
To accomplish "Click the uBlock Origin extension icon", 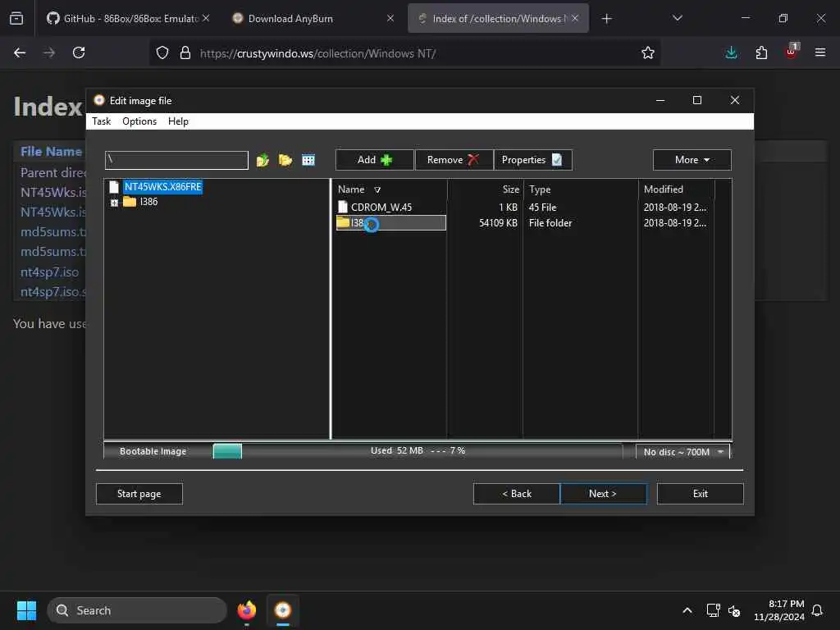I will click(792, 52).
